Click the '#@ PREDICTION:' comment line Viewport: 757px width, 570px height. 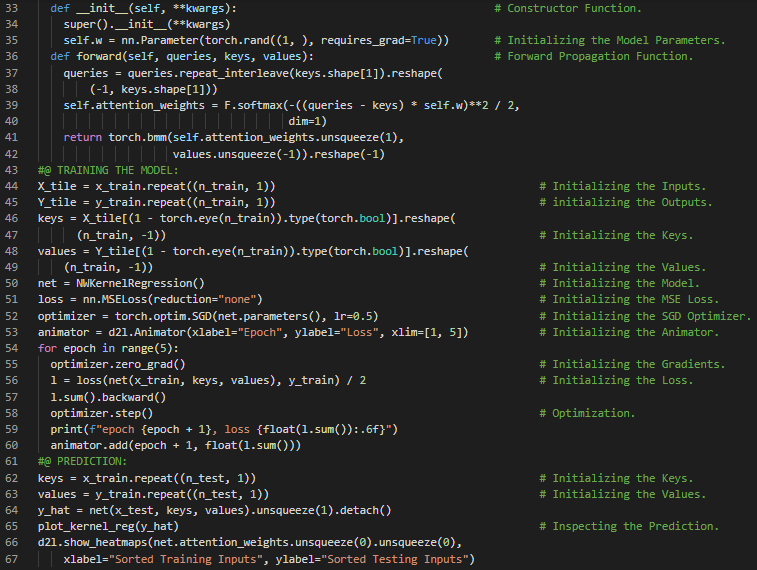(82, 462)
